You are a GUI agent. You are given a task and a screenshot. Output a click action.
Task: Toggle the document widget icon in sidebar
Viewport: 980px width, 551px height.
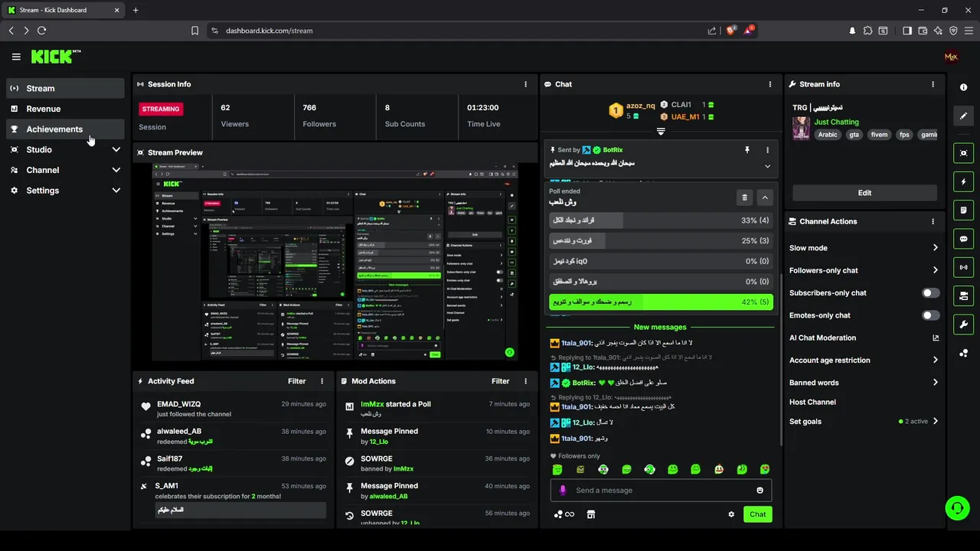(x=963, y=210)
